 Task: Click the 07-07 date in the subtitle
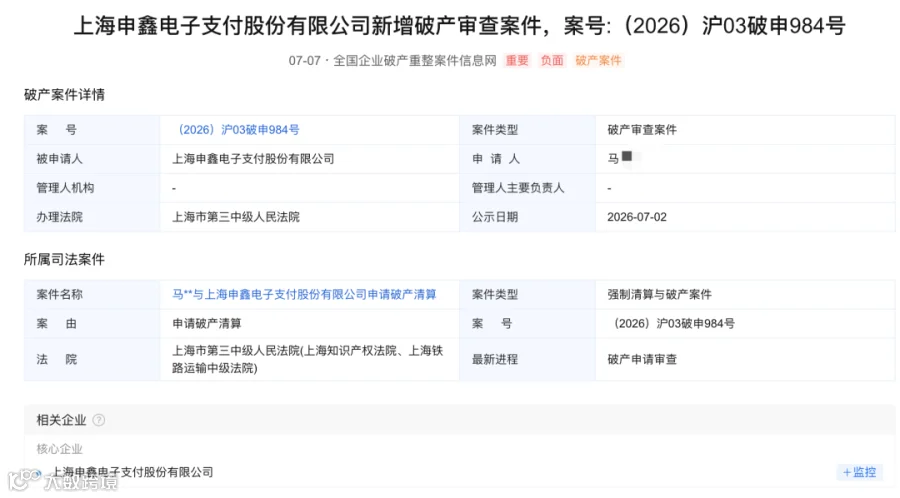[x=304, y=60]
